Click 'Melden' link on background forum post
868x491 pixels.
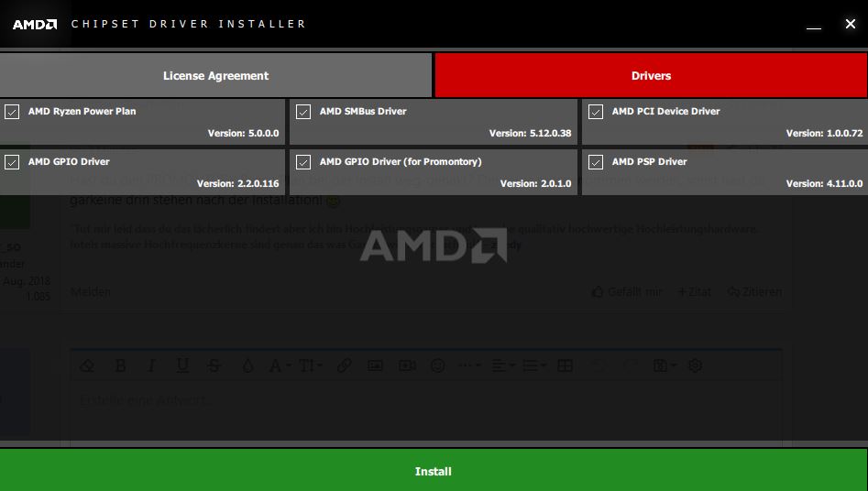(91, 291)
